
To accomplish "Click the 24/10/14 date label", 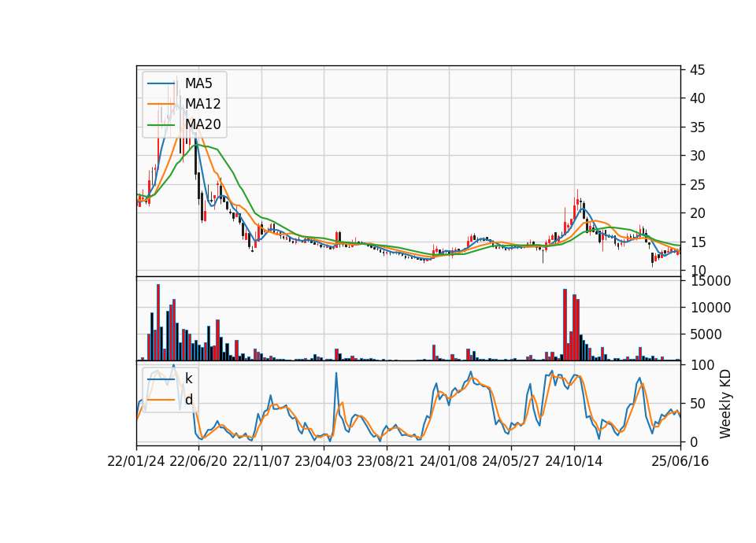I will (x=574, y=461).
